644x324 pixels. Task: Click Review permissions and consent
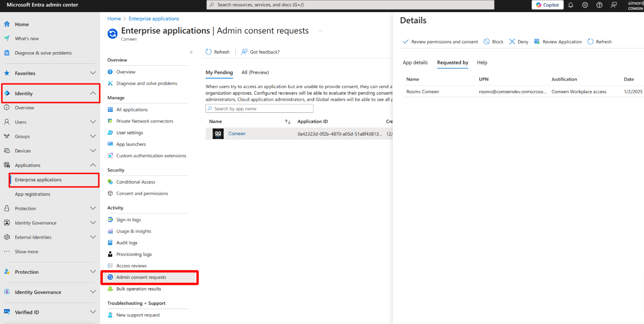coord(440,42)
